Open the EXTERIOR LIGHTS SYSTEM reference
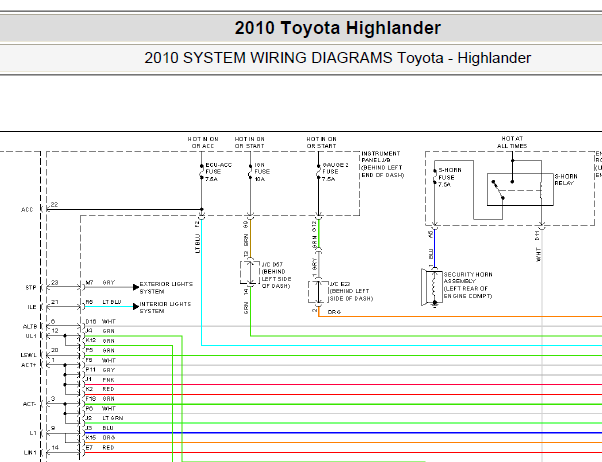The width and height of the screenshot is (602, 462). point(166,288)
